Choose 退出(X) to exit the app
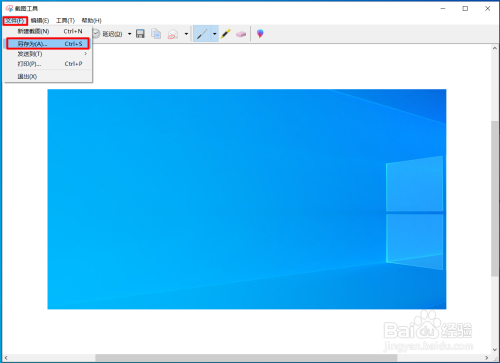The height and width of the screenshot is (363, 500). 48,77
